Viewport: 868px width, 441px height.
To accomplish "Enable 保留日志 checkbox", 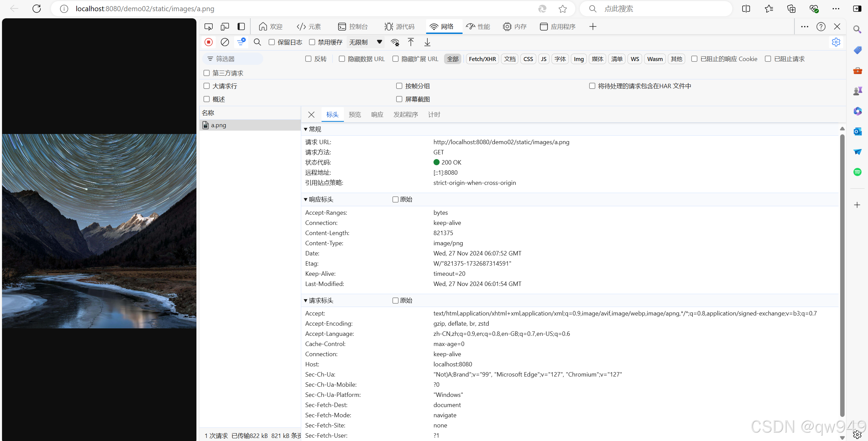I will [x=271, y=42].
